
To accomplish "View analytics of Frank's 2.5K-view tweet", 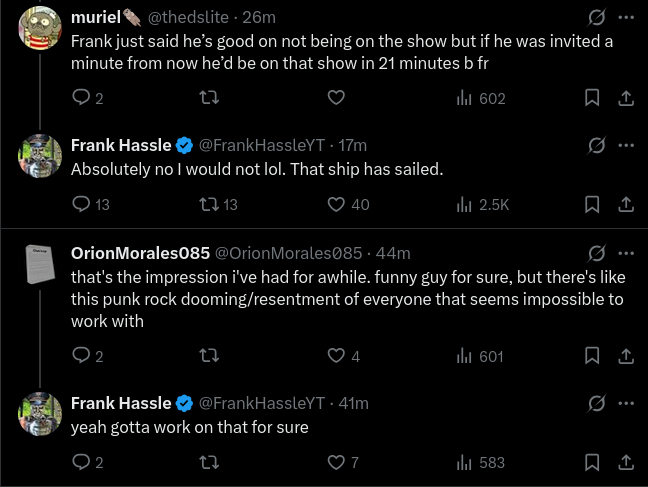I will (x=482, y=204).
